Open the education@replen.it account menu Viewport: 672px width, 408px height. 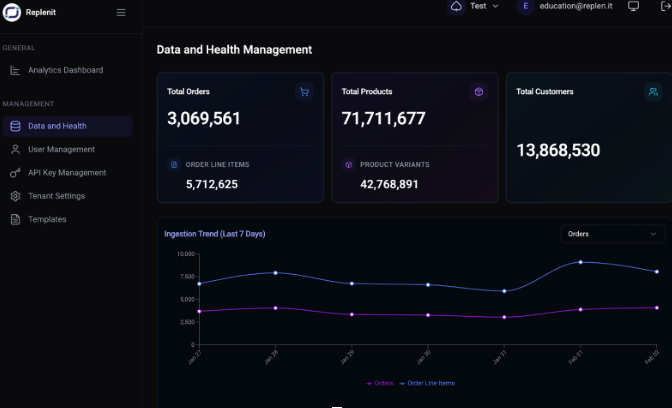[x=574, y=6]
